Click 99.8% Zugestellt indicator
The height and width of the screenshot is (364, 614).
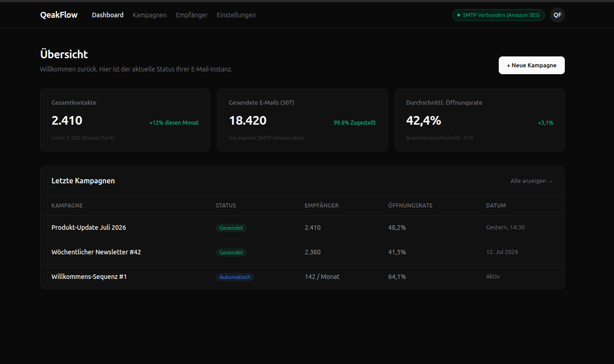tap(355, 123)
